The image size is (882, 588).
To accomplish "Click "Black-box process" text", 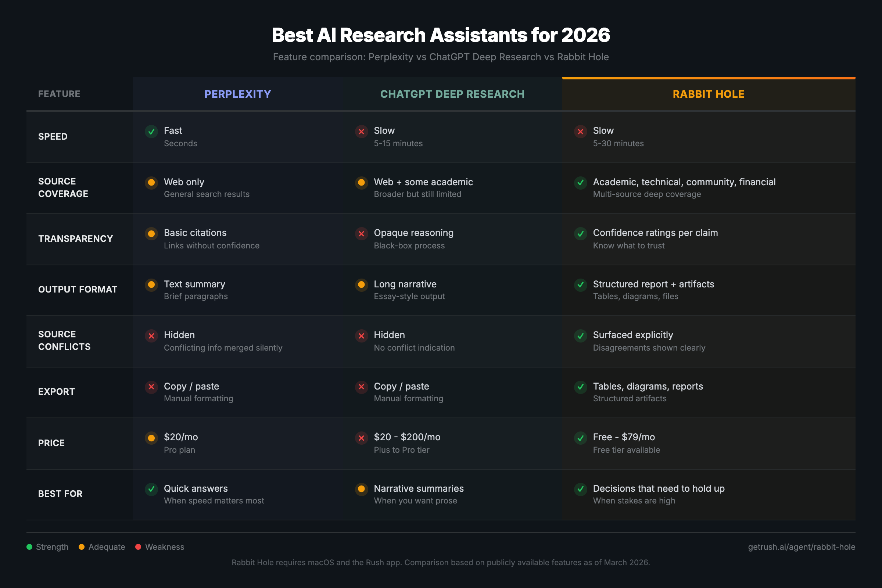I will click(x=409, y=245).
